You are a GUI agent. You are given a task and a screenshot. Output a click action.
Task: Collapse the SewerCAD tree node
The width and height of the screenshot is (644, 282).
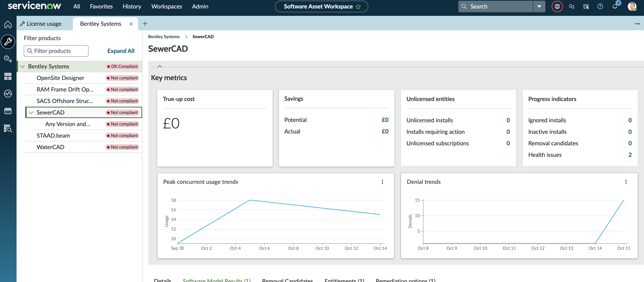[x=31, y=113]
